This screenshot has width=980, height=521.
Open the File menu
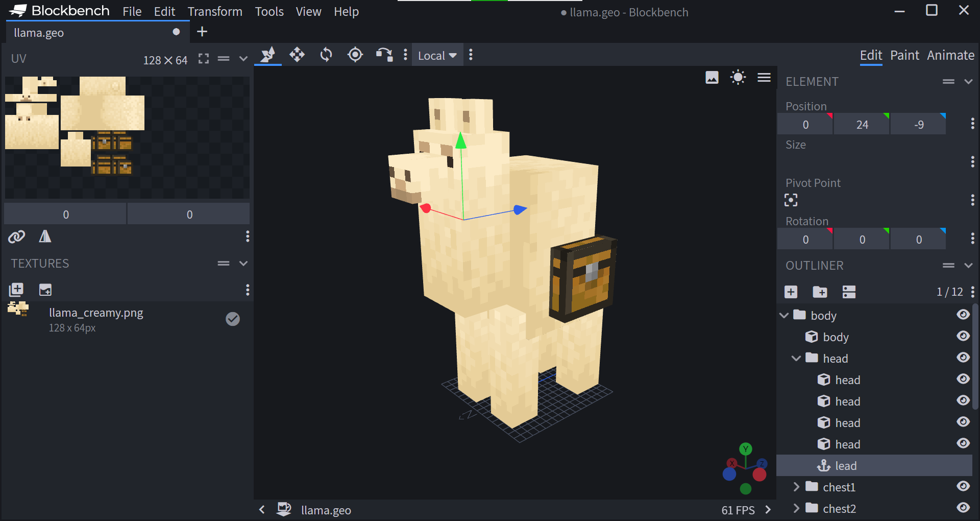(132, 11)
